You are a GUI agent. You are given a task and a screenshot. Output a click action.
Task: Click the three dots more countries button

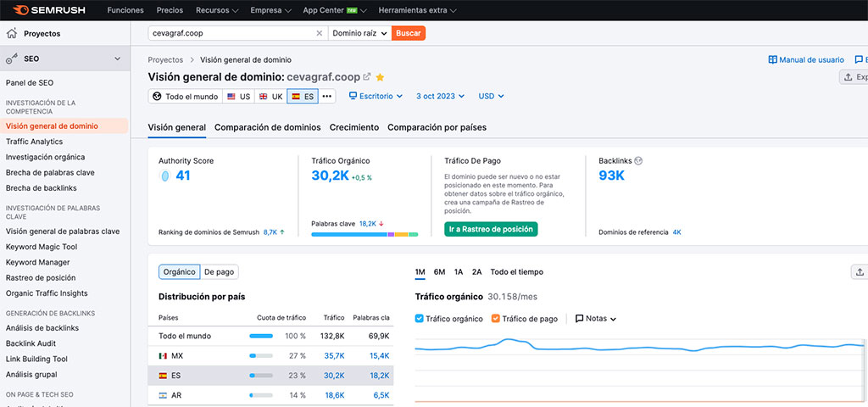[327, 97]
